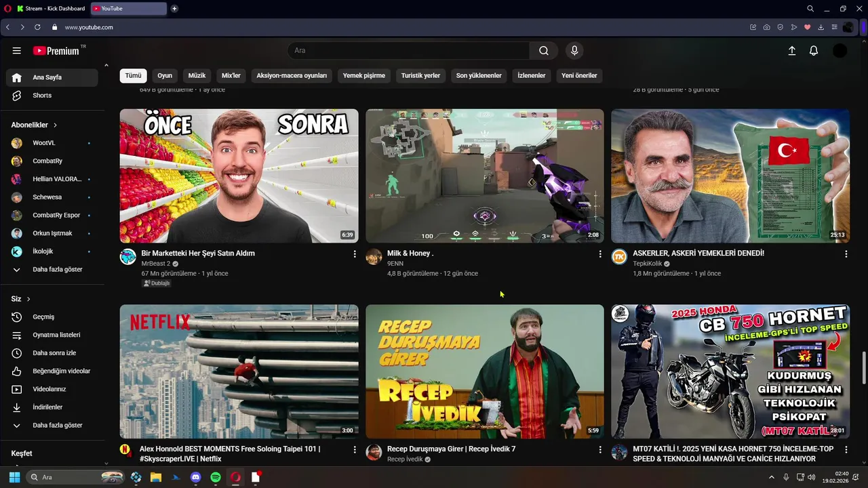The image size is (868, 488).
Task: Open more options for Bir Marketteki video
Action: [354, 253]
